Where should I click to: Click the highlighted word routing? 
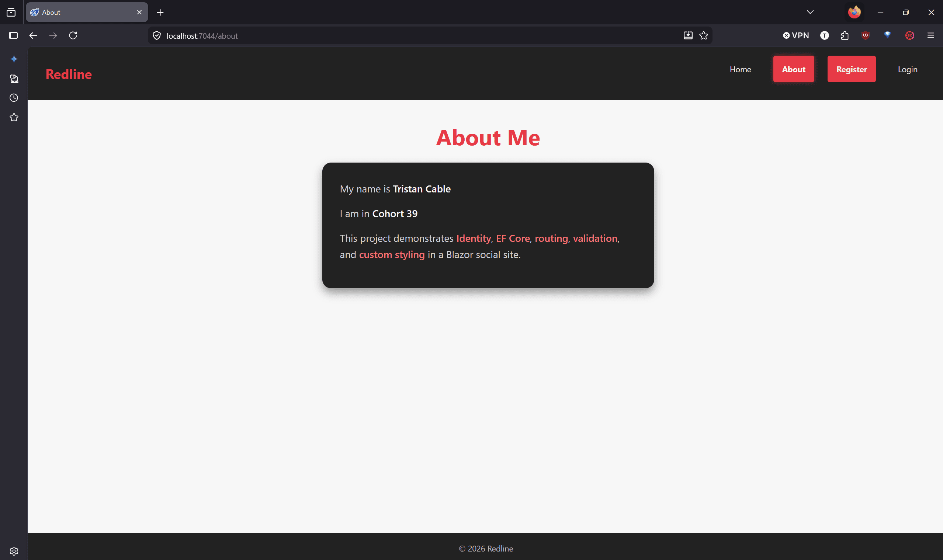551,238
